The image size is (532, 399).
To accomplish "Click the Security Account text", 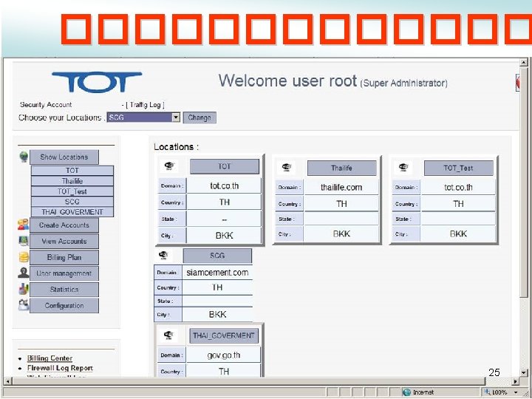I will (46, 104).
